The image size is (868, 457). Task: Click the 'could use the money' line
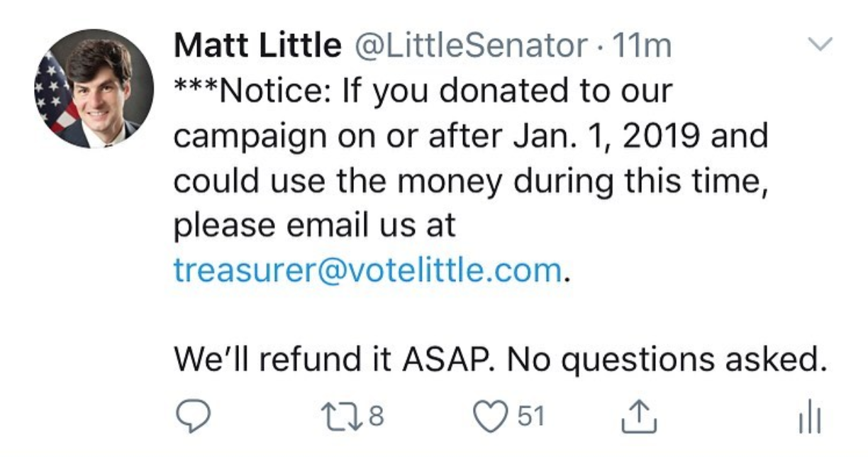click(470, 180)
